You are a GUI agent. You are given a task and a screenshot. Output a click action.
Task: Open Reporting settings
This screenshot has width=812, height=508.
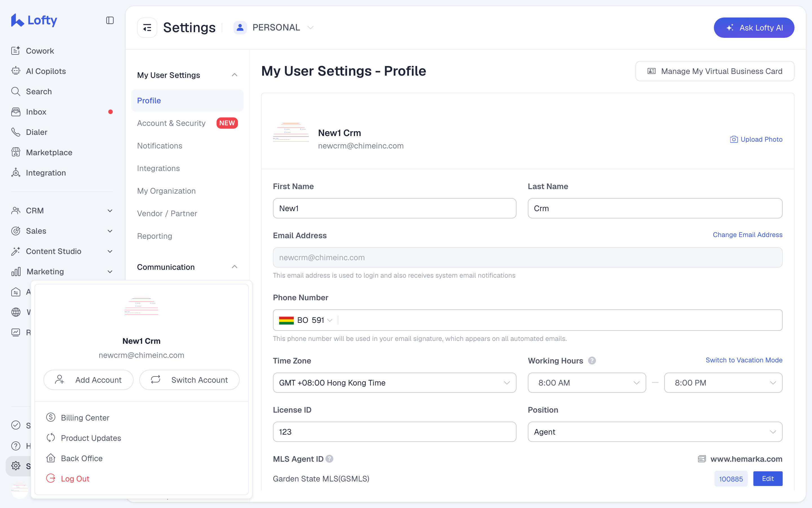[187, 236]
